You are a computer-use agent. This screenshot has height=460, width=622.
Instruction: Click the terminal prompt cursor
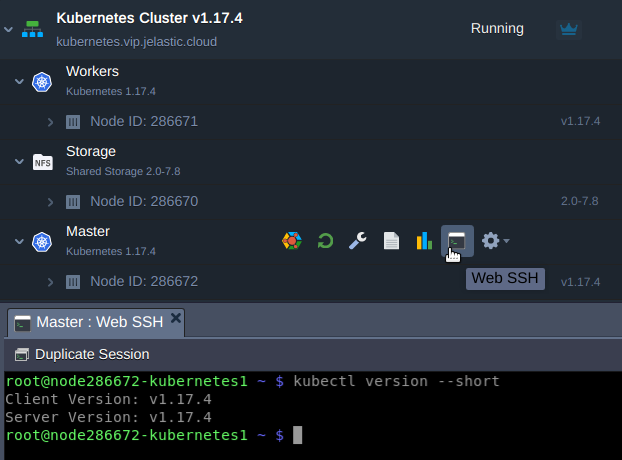click(298, 435)
